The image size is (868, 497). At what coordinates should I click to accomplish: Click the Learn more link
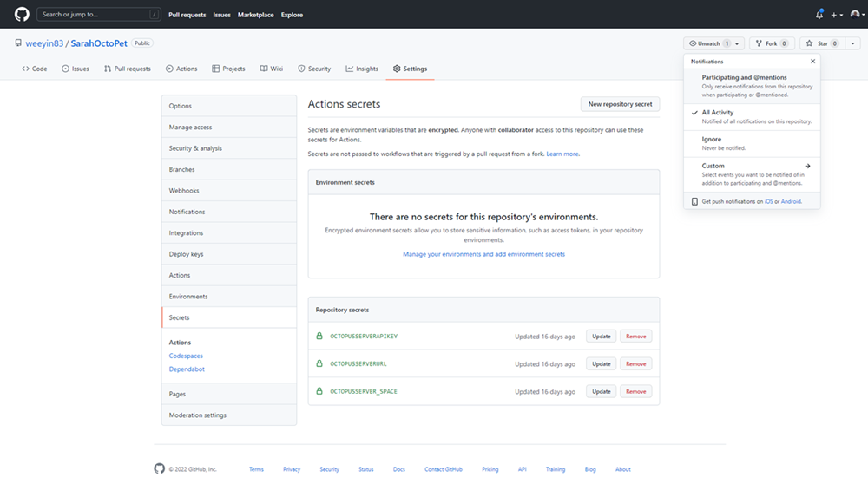(562, 154)
